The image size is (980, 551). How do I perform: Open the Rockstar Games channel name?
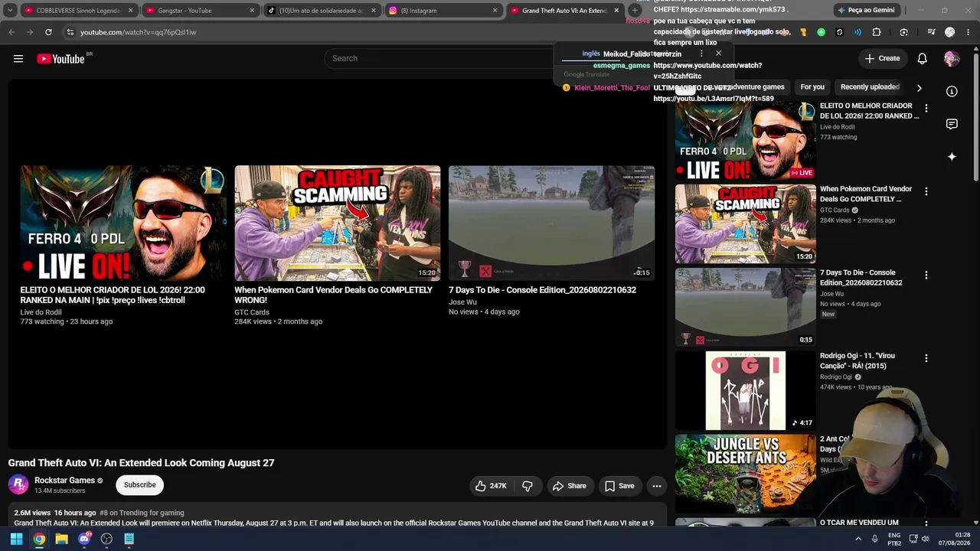coord(64,481)
